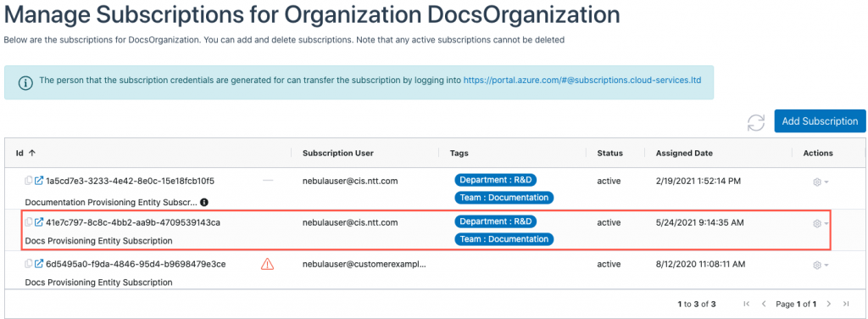Refresh the subscriptions list
This screenshot has height=319, width=868.
[x=755, y=122]
